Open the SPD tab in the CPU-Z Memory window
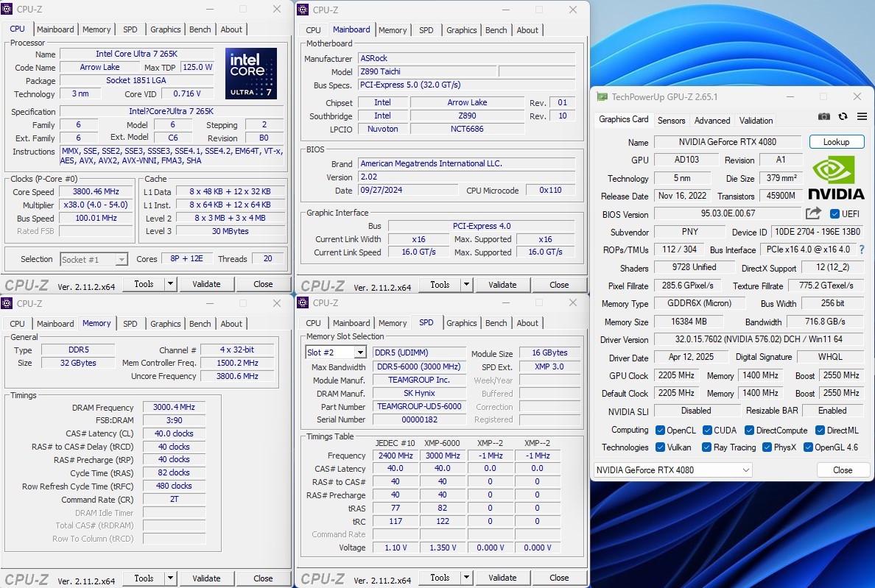The width and height of the screenshot is (875, 588). click(x=130, y=323)
